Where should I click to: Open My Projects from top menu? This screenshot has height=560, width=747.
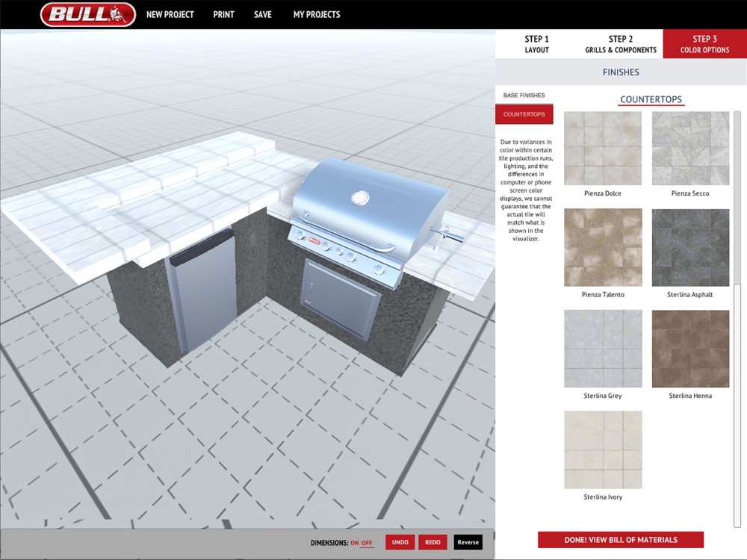point(317,14)
